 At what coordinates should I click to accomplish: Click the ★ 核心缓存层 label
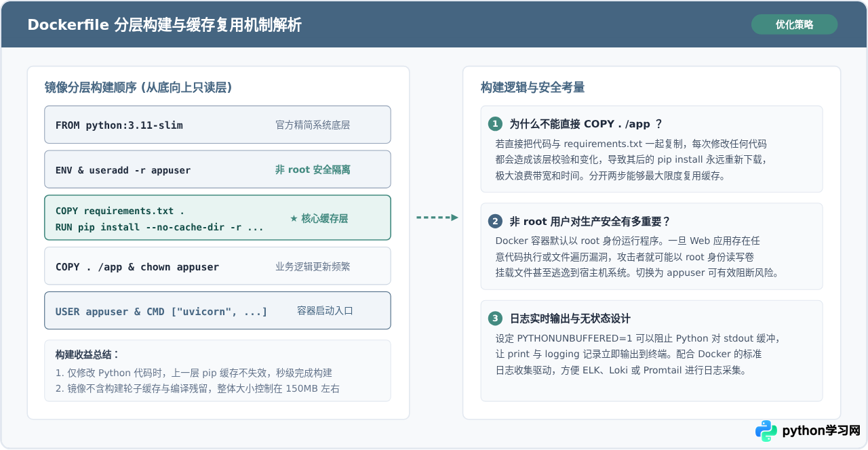click(x=319, y=218)
